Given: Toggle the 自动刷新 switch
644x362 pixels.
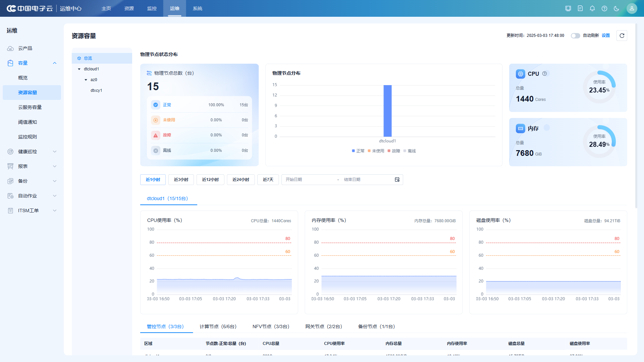Looking at the screenshot, I should point(576,36).
